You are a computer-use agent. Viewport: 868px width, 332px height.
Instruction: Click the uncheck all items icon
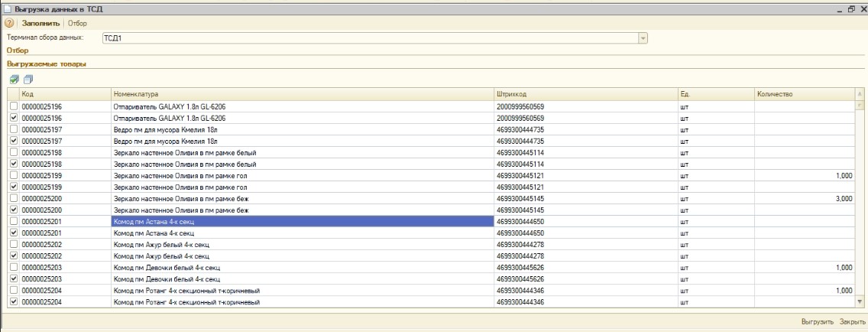[x=28, y=80]
